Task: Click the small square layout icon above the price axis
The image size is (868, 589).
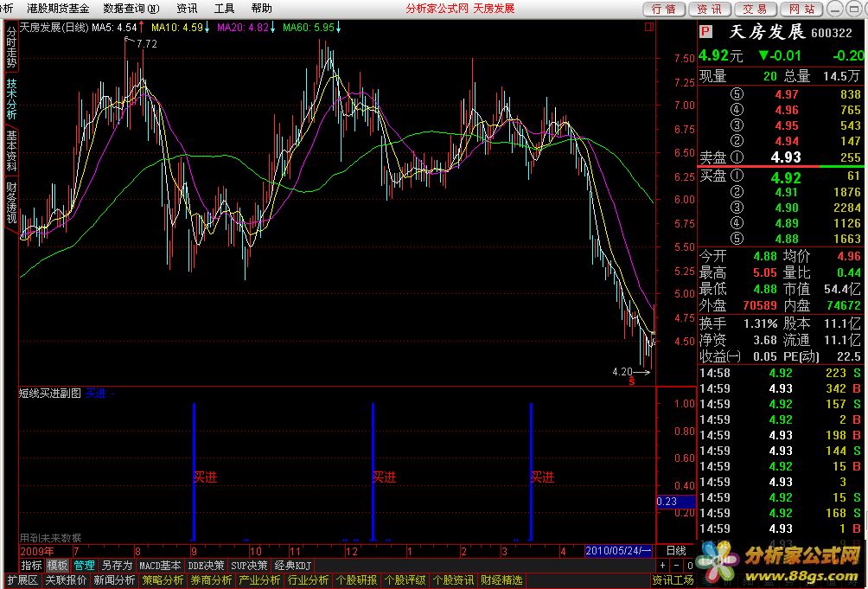Action: pos(649,27)
